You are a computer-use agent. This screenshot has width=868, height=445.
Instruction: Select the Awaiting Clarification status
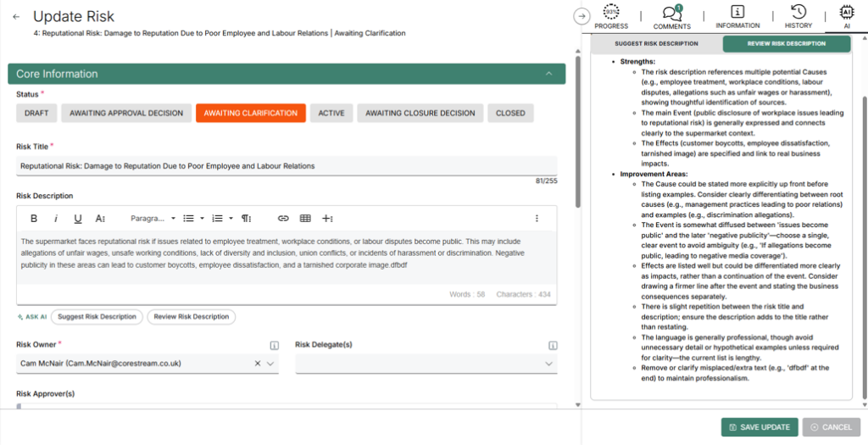(251, 113)
